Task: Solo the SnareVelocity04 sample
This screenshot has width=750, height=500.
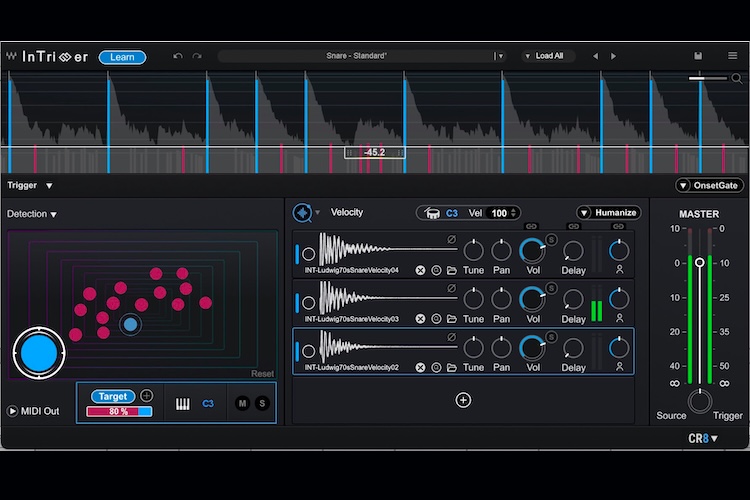Action: (x=551, y=240)
